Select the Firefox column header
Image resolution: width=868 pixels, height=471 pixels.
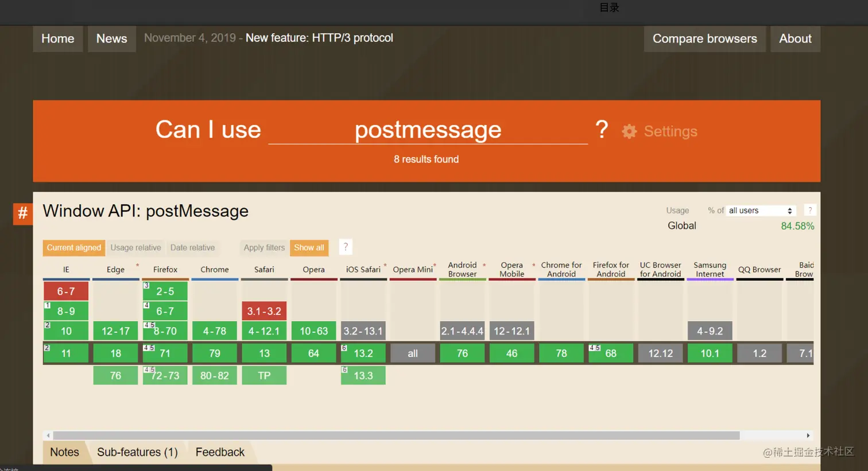coord(165,270)
